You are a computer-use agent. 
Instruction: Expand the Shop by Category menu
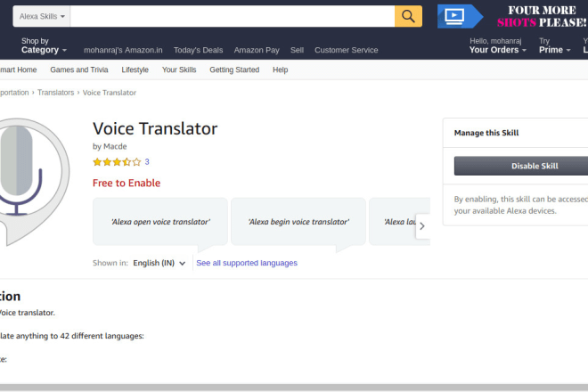coord(44,45)
